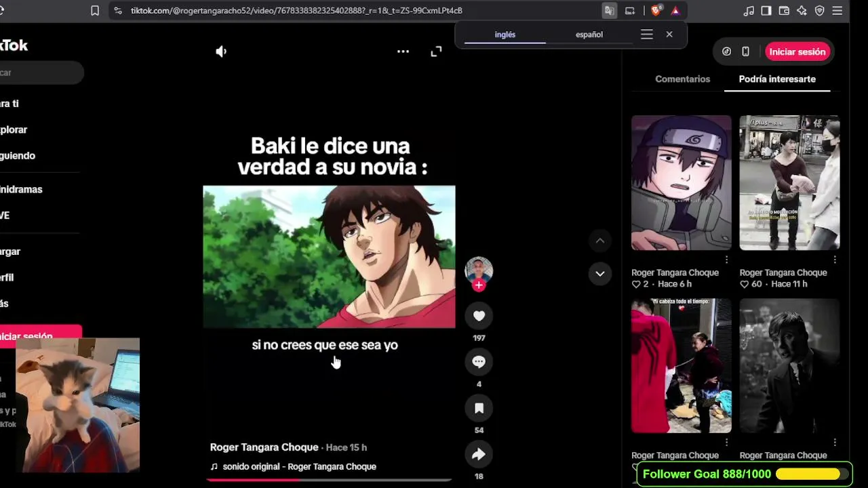Open the media playlist music note icon
The height and width of the screenshot is (488, 868).
[749, 11]
